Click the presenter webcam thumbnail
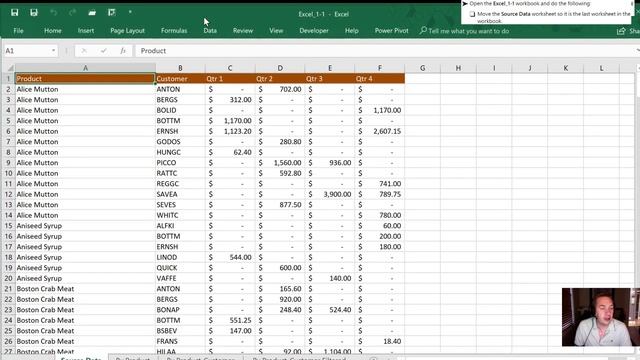This screenshot has height=360, width=640. (x=600, y=317)
